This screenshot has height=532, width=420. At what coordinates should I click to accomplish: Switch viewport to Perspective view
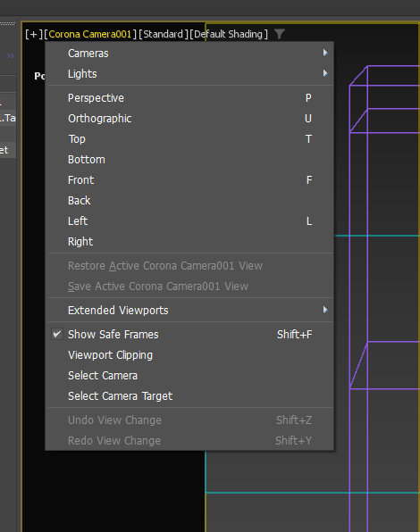[x=190, y=97]
